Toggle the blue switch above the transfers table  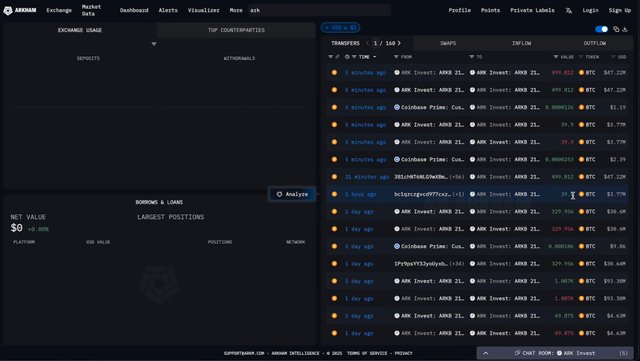point(601,29)
